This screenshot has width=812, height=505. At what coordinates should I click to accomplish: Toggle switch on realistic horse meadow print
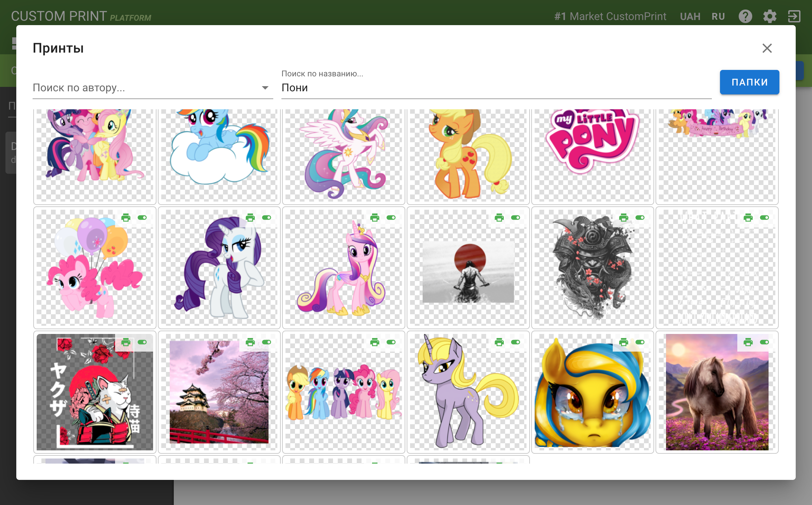click(x=764, y=342)
